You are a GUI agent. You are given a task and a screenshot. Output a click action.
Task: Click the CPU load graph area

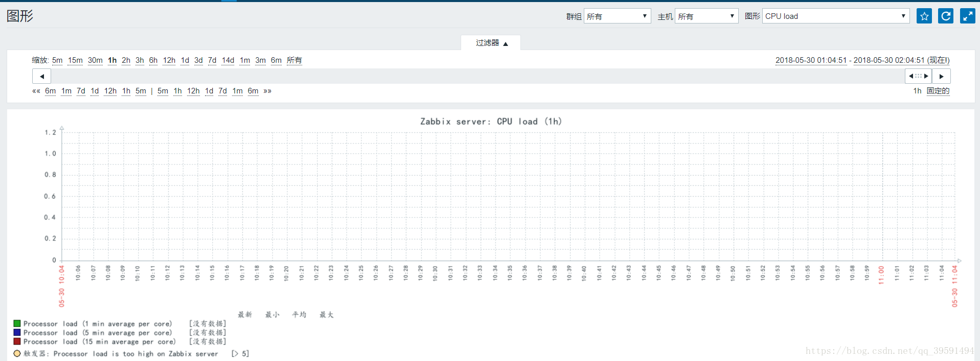509,196
